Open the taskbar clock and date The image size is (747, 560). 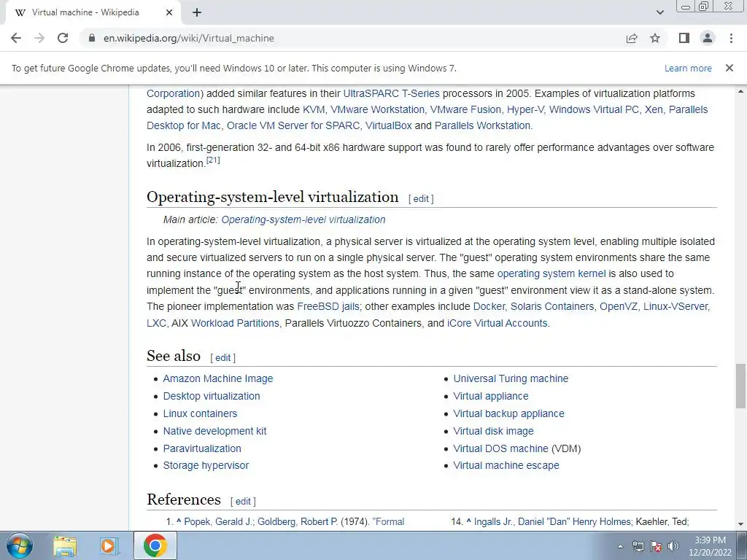[x=710, y=546]
